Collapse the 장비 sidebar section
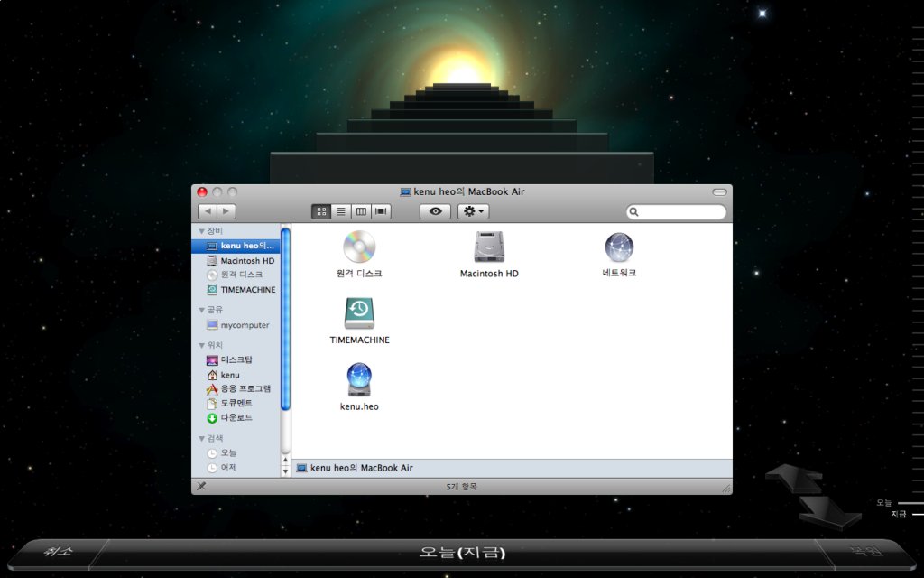Viewport: 924px width, 578px height. click(201, 231)
